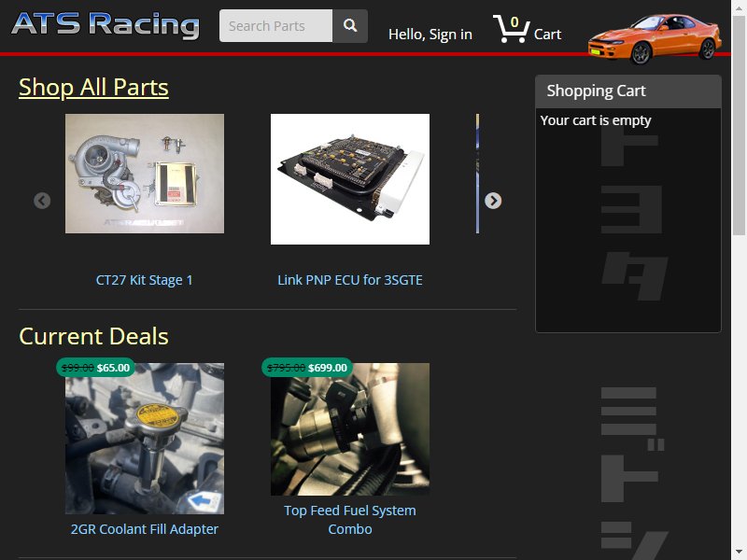The height and width of the screenshot is (560, 747).
Task: Open Top Feed Fuel System Combo link
Action: coord(350,520)
